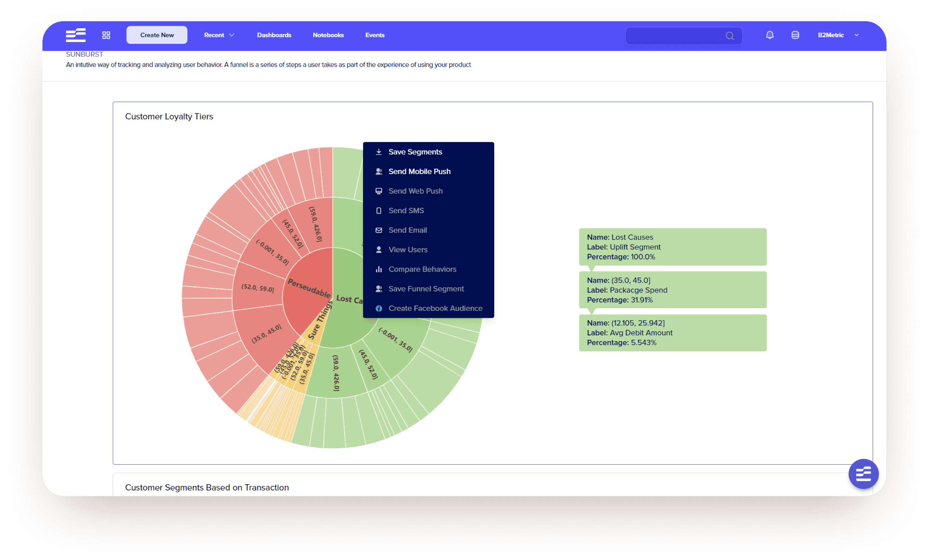Select the red (-0.001, 35.0] ring segment
Image resolution: width=929 pixels, height=560 pixels.
pos(271,252)
